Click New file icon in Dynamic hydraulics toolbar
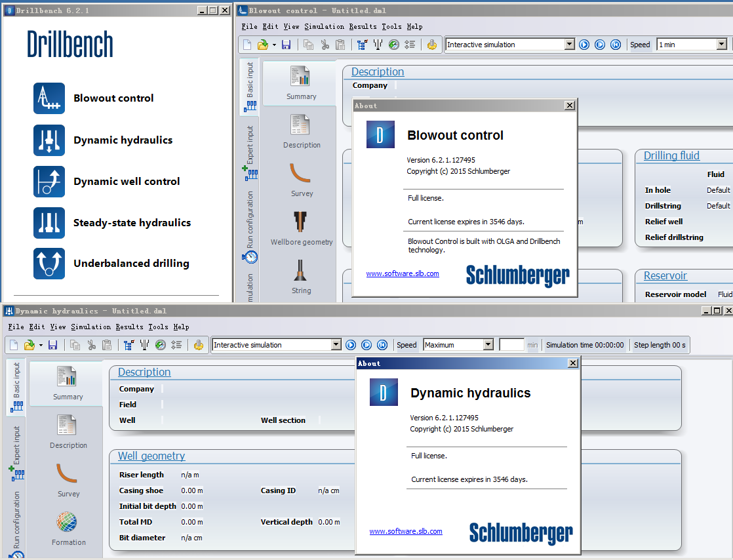 click(14, 345)
